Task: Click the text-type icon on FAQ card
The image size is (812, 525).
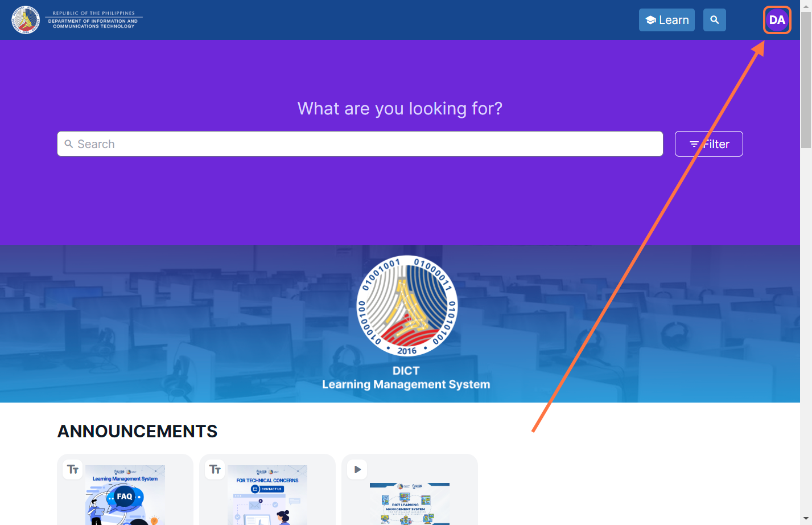Action: (x=73, y=470)
